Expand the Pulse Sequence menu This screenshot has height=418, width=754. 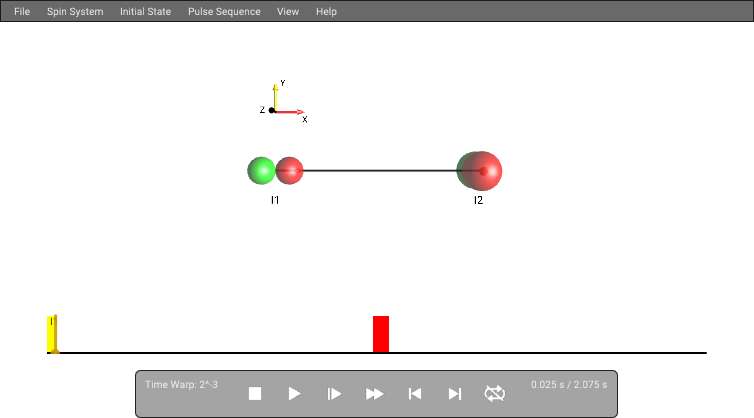click(x=224, y=12)
